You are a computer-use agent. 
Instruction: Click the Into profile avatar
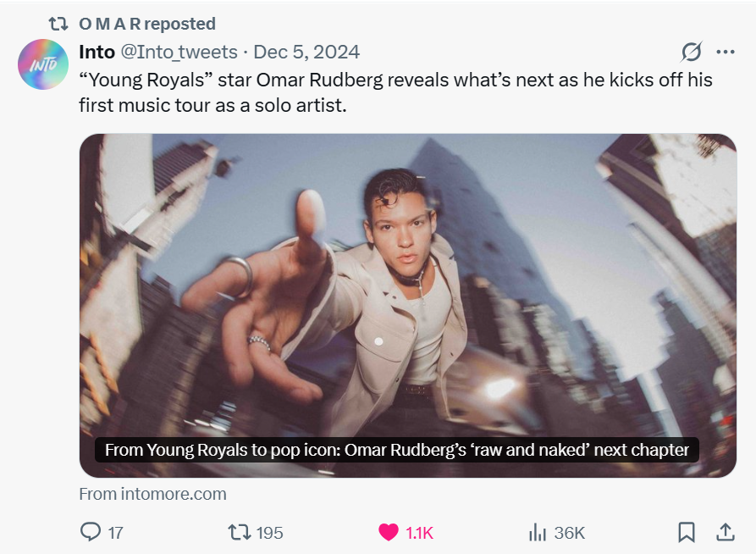tap(42, 64)
